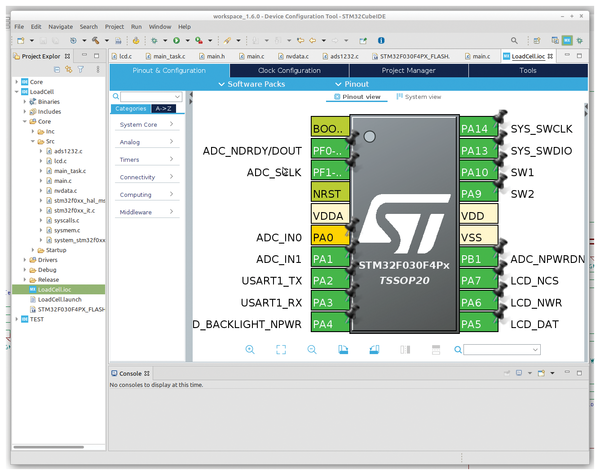Click the NRST pin on the chip
Screen dimensions: 600x475
(330, 194)
